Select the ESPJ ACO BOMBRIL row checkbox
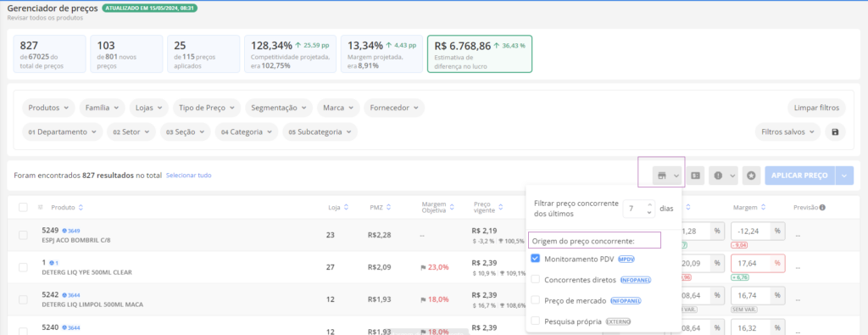 (23, 235)
